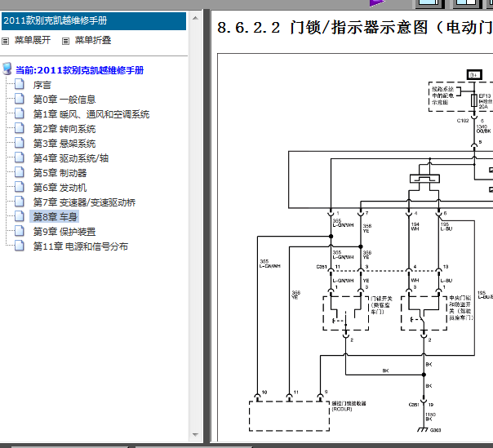Click the page icon next to 第1章
Viewport: 493px width, 448px height.
(x=20, y=113)
